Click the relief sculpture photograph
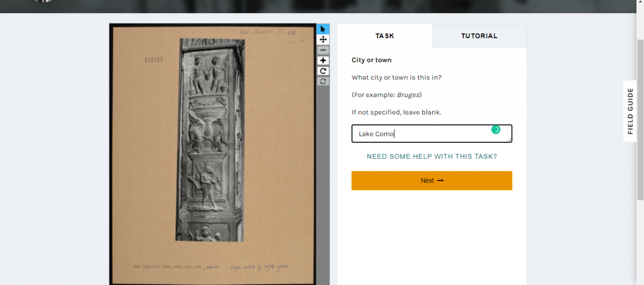 coord(210,140)
